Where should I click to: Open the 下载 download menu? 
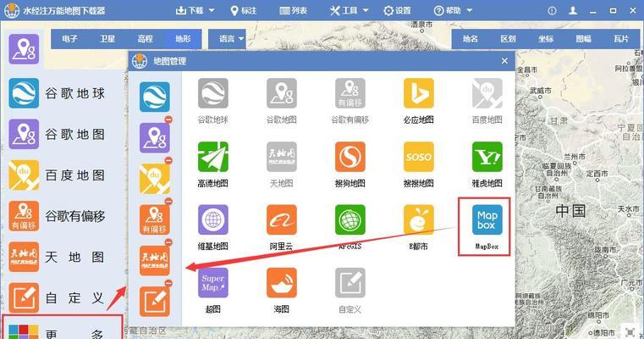[x=195, y=11]
